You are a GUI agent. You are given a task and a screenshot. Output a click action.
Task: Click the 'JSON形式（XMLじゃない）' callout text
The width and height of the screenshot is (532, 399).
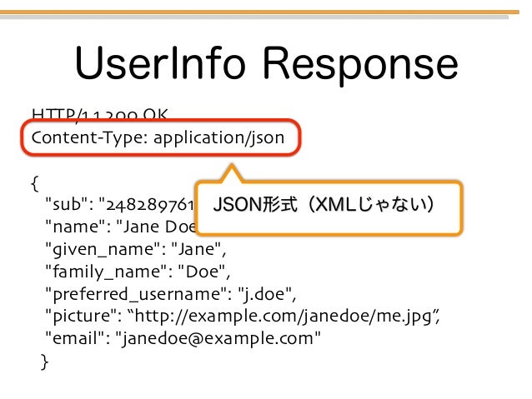(324, 204)
